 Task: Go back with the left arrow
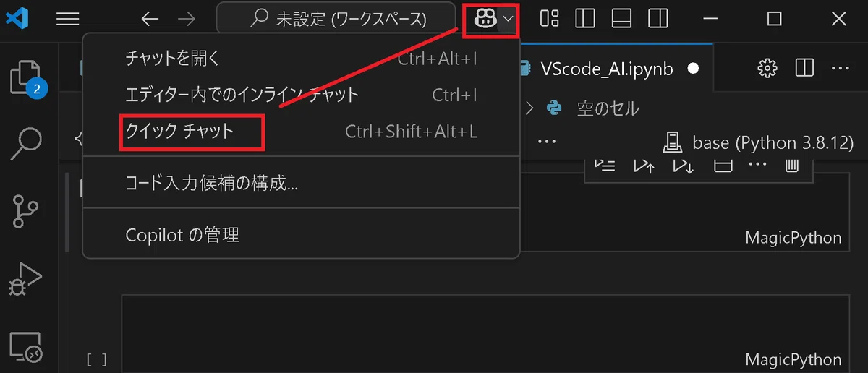(150, 20)
